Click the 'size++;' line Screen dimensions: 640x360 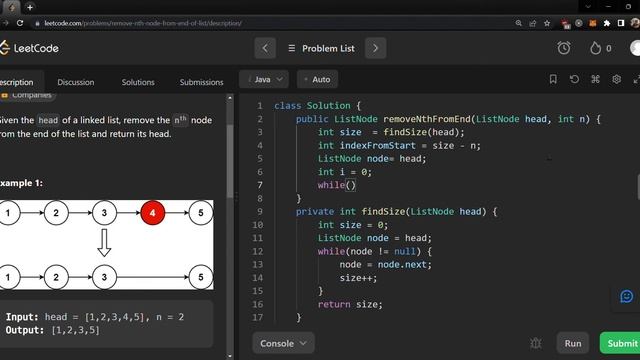pyautogui.click(x=358, y=278)
